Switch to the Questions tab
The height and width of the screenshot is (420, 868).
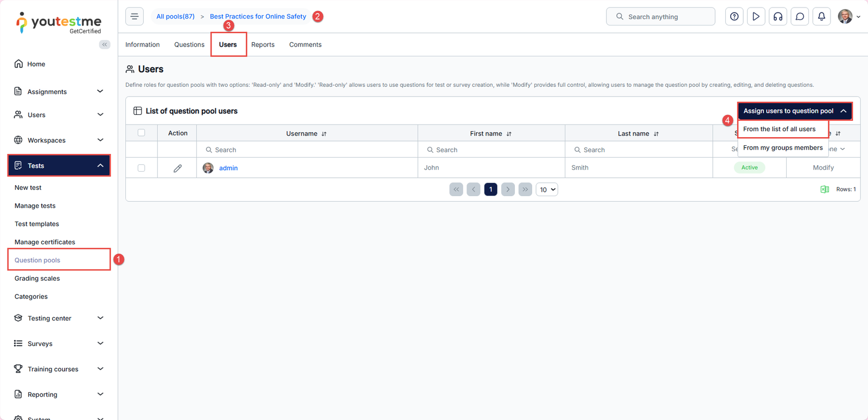point(189,44)
